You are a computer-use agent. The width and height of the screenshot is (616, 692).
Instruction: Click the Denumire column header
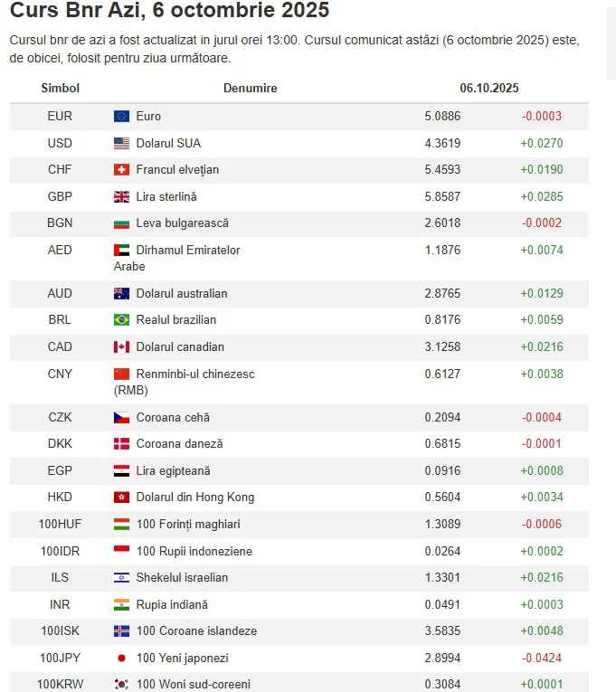pos(250,89)
